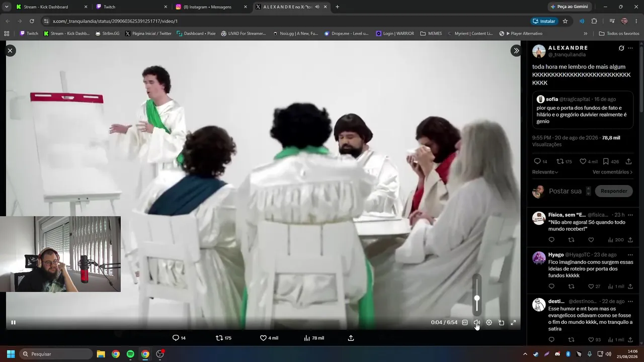644x362 pixels.
Task: Pause the video playback
Action: point(14,322)
